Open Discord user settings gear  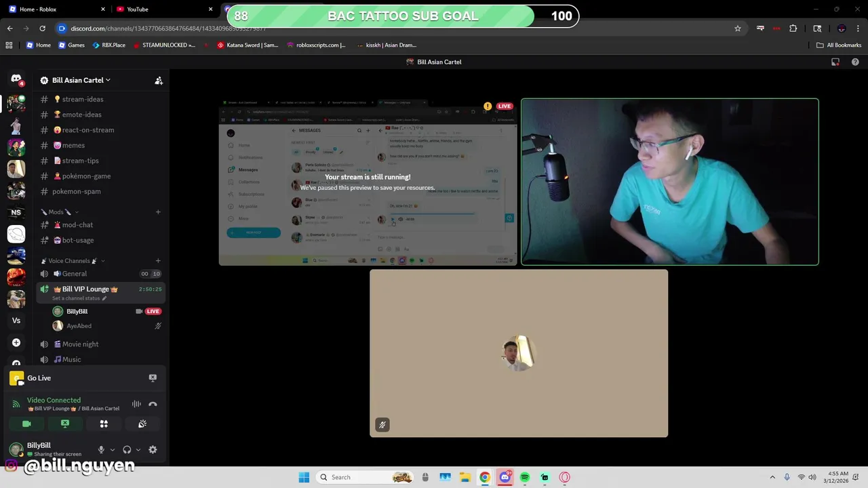tap(153, 449)
